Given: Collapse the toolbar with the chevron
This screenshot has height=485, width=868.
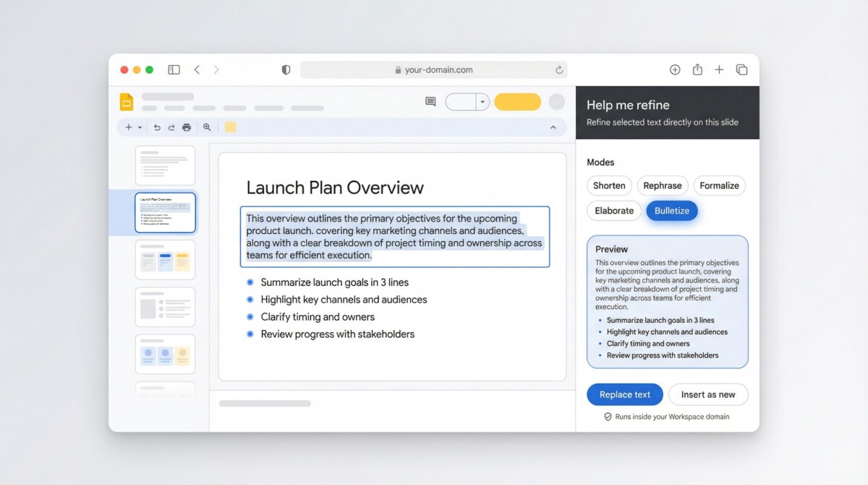Looking at the screenshot, I should tap(553, 127).
